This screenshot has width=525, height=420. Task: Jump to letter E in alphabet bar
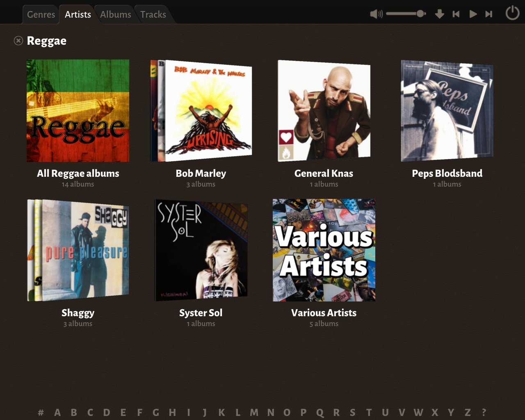point(123,412)
